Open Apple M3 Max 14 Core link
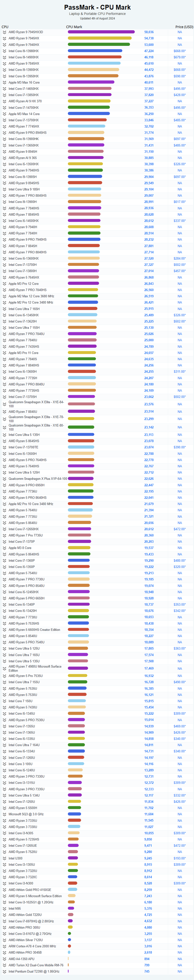 pyautogui.click(x=24, y=114)
